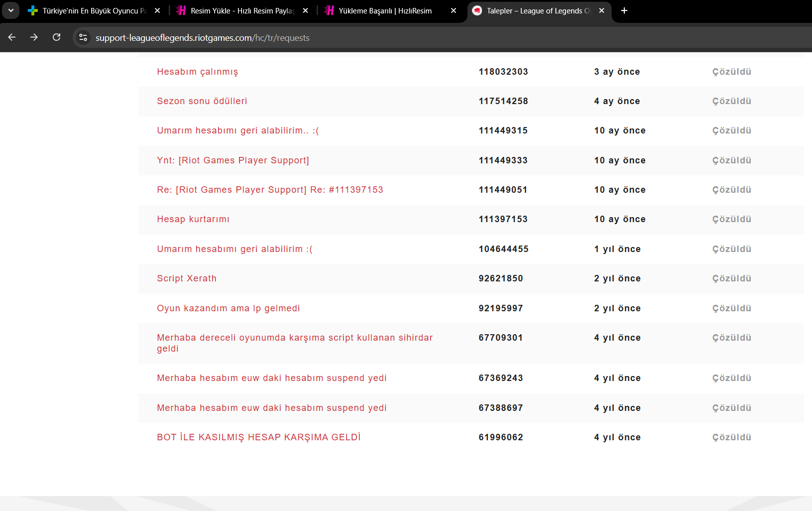Click '2 yıl önce' date of Script Xerath
This screenshot has height=511, width=812.
click(x=617, y=278)
